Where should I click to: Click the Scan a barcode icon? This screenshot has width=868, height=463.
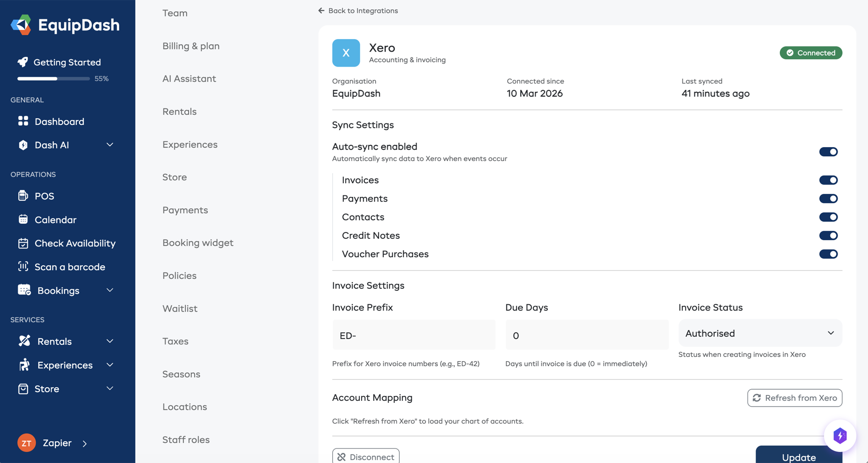(23, 266)
